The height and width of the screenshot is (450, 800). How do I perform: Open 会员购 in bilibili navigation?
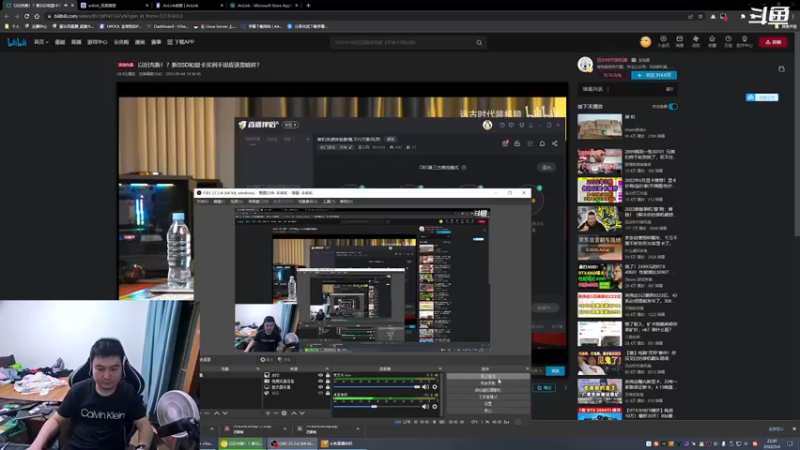coord(121,42)
